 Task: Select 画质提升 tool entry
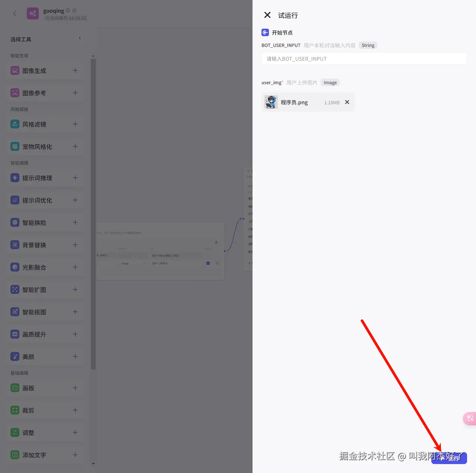(x=45, y=334)
